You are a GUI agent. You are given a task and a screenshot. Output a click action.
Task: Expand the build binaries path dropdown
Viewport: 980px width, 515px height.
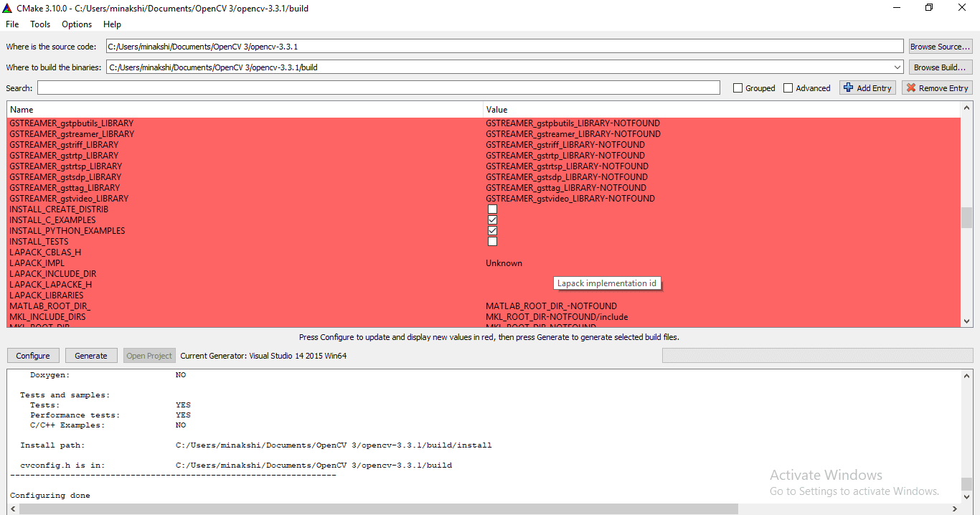tap(897, 67)
